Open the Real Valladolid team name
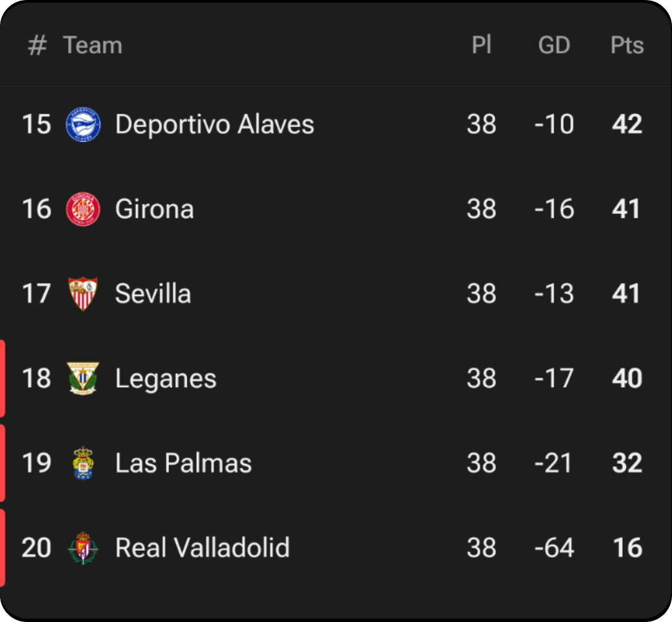This screenshot has width=672, height=622. [202, 548]
